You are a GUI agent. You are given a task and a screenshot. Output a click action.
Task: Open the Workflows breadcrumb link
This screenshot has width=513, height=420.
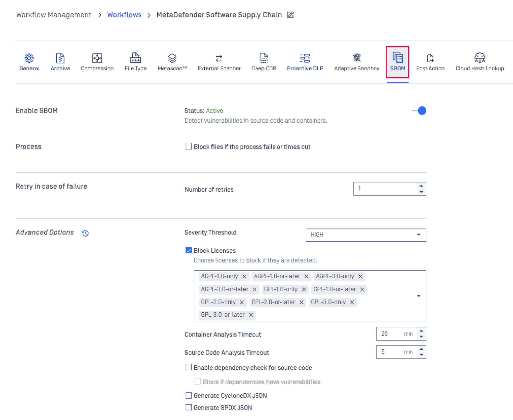(x=124, y=15)
